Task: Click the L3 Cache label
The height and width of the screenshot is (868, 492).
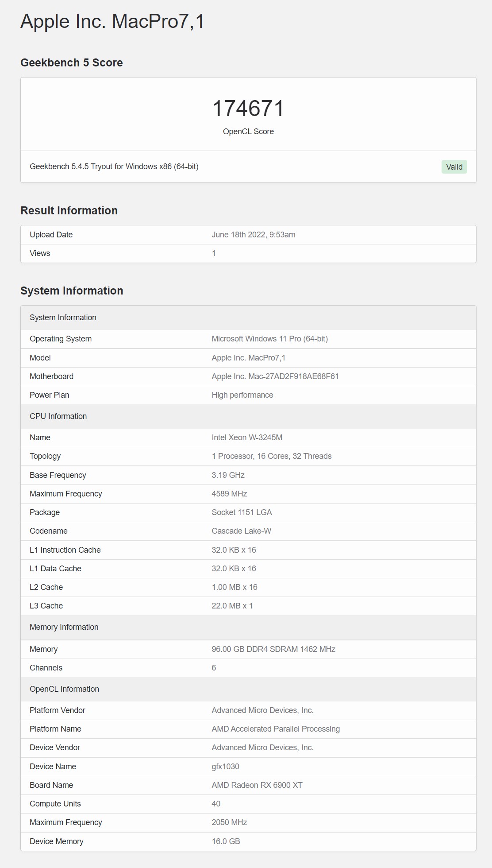Action: coord(46,606)
